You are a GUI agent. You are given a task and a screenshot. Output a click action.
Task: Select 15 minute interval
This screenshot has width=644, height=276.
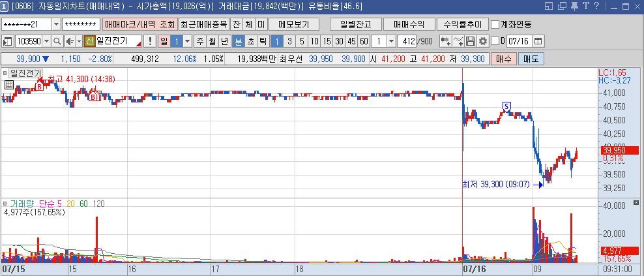[327, 41]
